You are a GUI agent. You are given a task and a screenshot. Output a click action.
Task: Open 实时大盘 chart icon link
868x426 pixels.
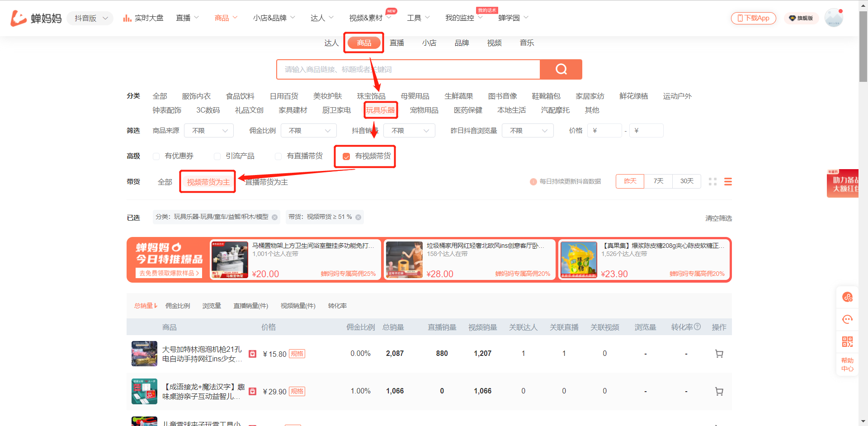143,18
